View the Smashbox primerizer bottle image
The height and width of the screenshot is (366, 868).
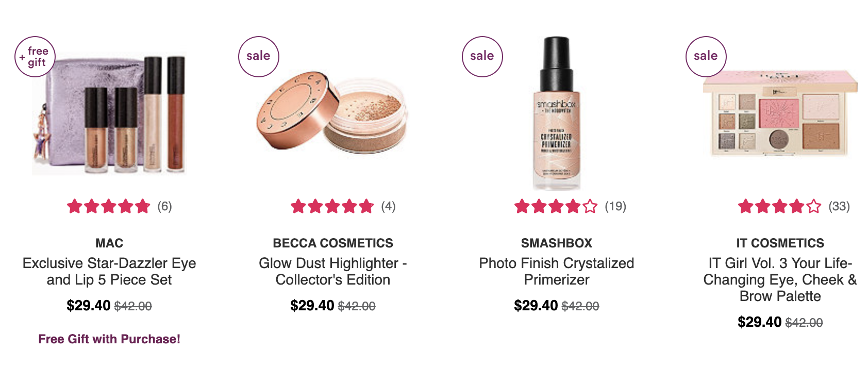pos(557,113)
